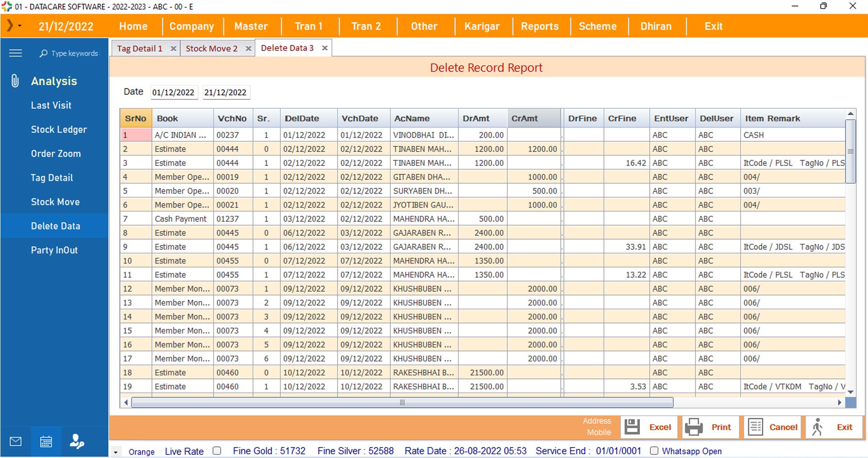The image size is (868, 458).
Task: Open the mail envelope icon at bottom
Action: pyautogui.click(x=15, y=441)
